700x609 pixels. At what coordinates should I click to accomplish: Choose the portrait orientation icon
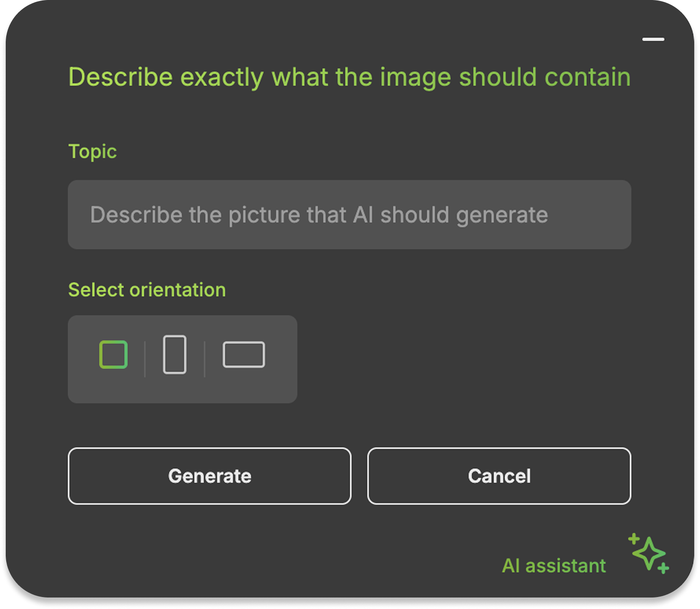(x=175, y=355)
